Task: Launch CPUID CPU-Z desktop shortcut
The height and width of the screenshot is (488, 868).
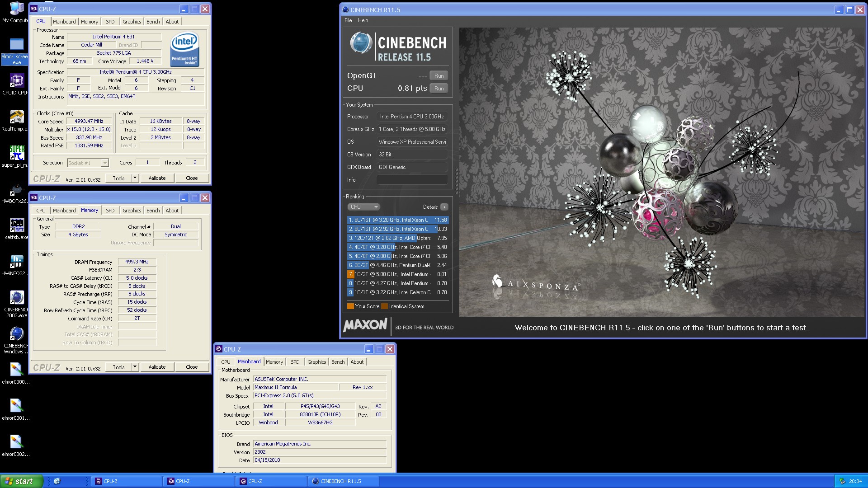Action: [16, 84]
